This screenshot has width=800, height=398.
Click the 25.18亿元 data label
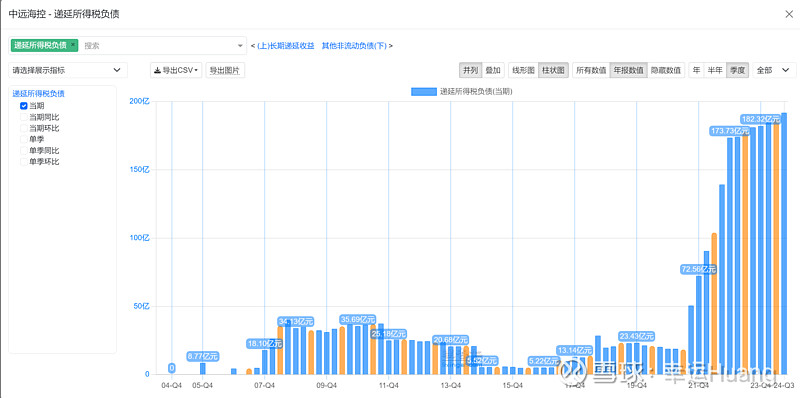tap(389, 334)
